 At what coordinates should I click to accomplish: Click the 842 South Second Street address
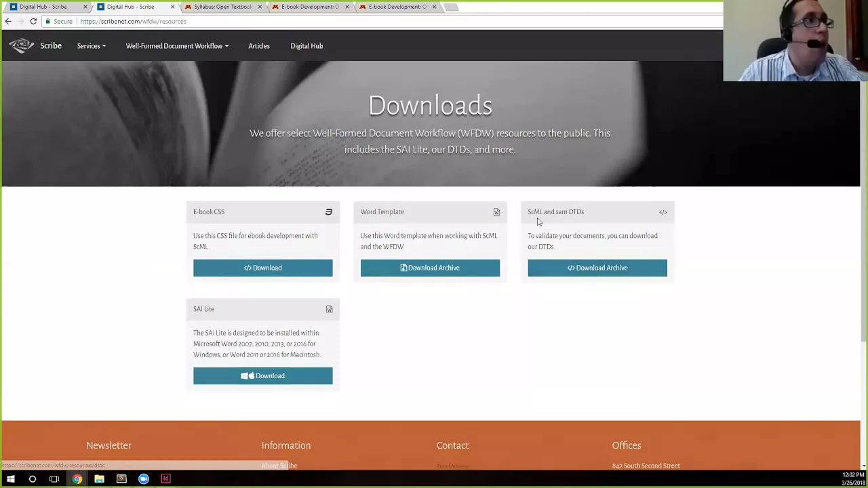click(646, 466)
